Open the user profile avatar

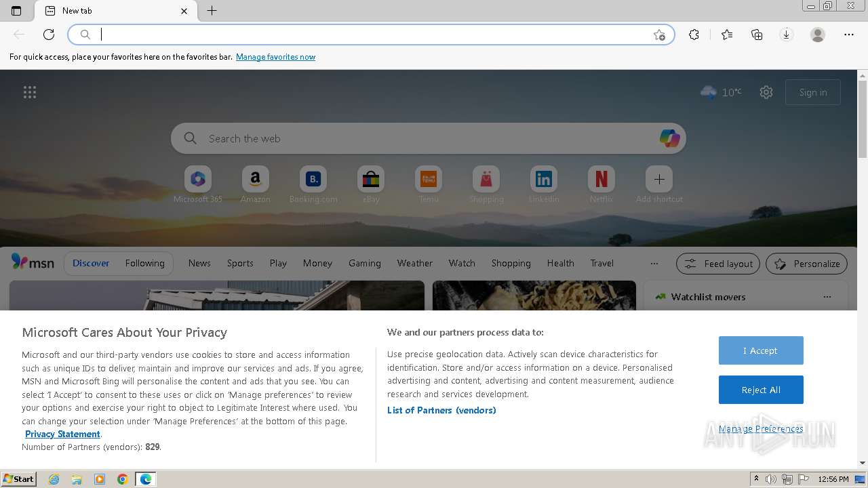[x=818, y=35]
